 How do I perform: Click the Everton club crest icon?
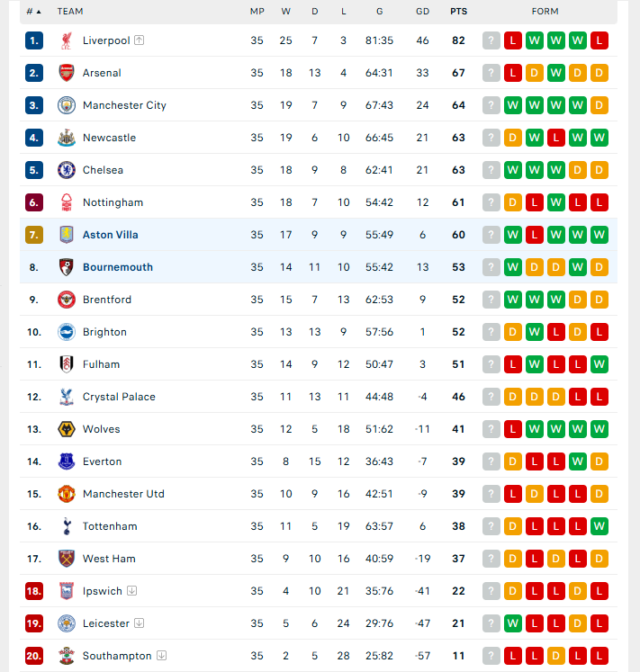pos(67,461)
